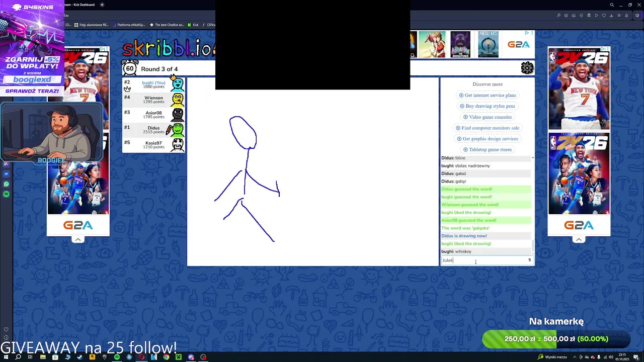Click the 'Na kamerkę' donation goal bar

click(x=556, y=339)
